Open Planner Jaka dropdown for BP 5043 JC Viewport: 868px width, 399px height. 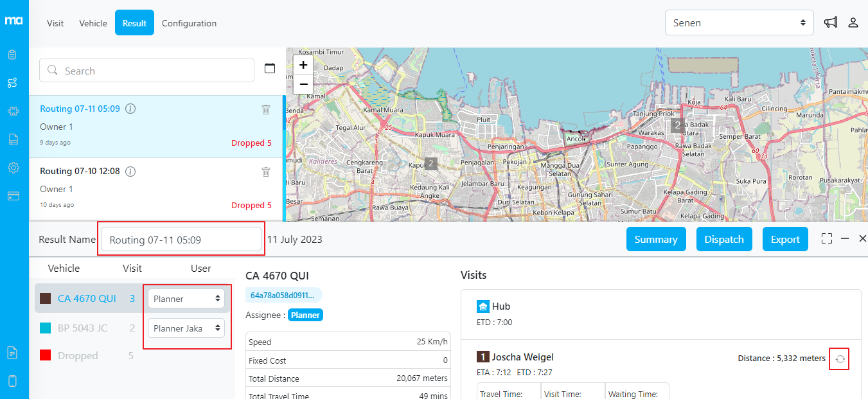[188, 328]
